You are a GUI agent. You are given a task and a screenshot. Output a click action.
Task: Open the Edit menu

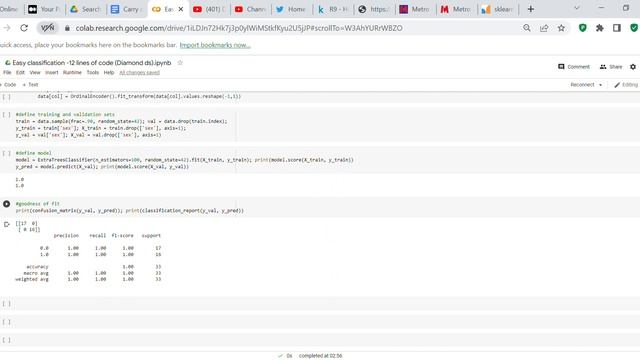coord(20,72)
